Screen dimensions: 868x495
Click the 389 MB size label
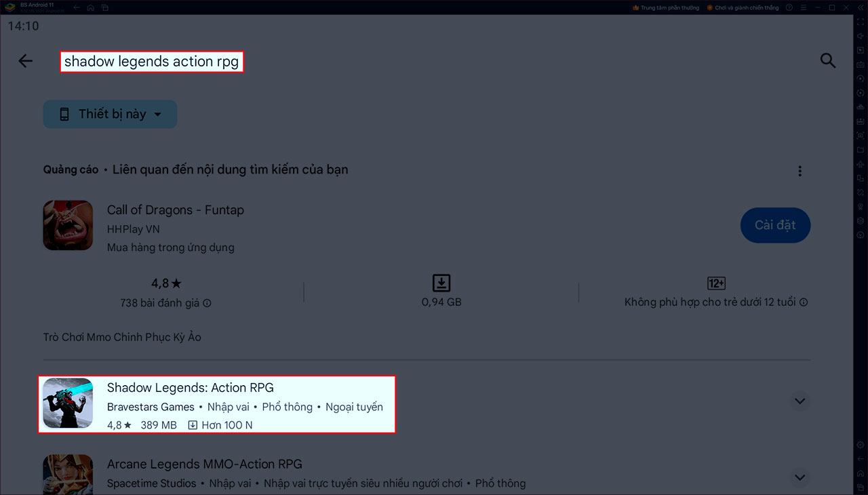click(159, 425)
